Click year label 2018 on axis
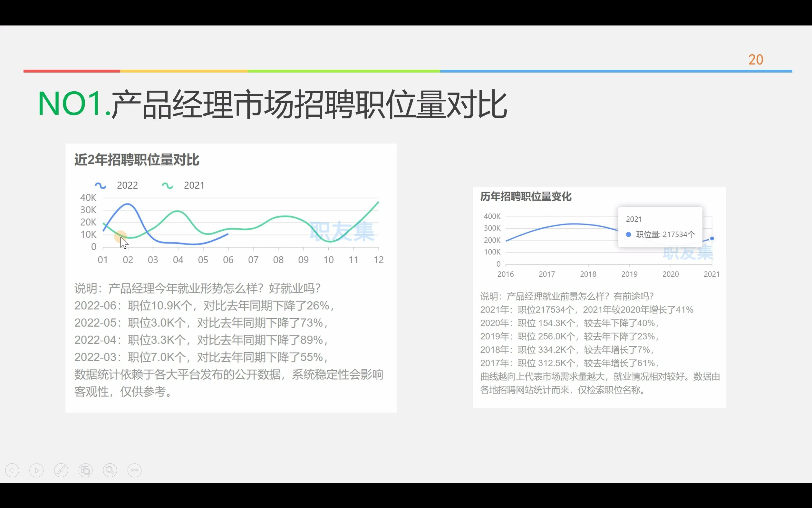The width and height of the screenshot is (812, 508). pos(588,274)
